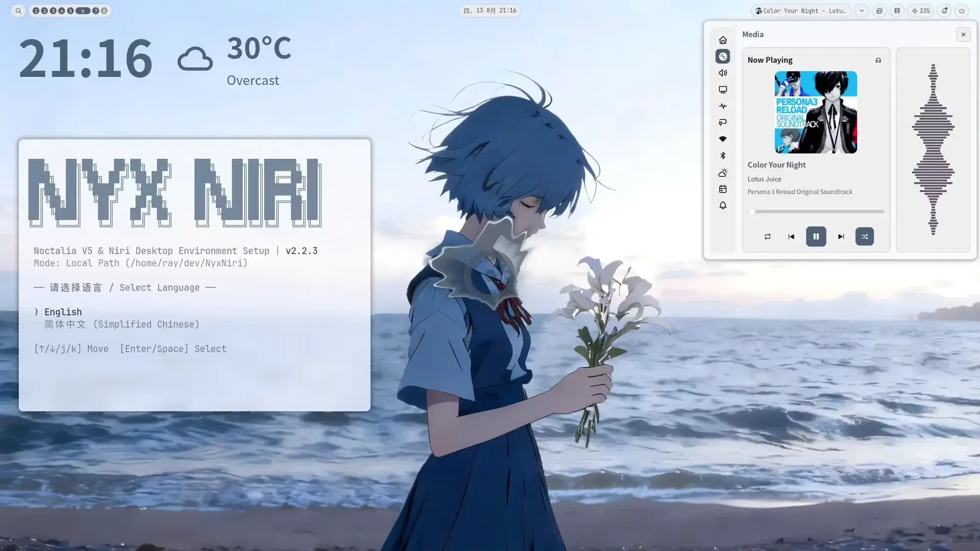Expand the chevron dropdown in the top bar

pos(862,11)
